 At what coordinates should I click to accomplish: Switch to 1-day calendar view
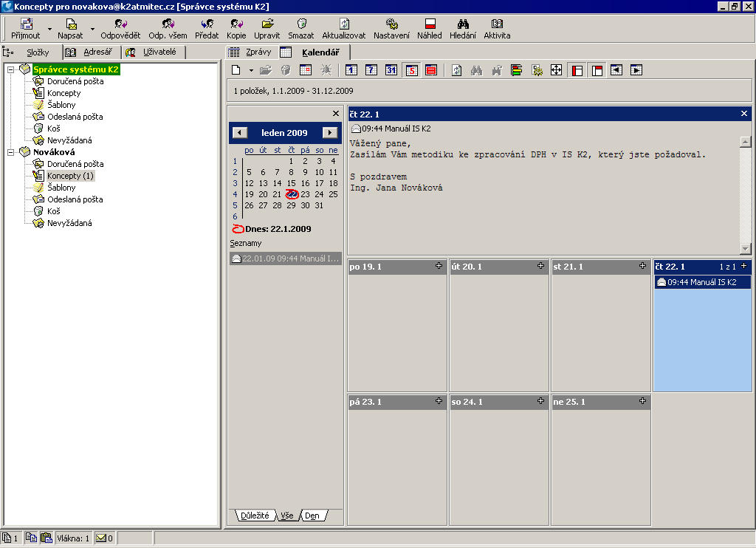(351, 70)
